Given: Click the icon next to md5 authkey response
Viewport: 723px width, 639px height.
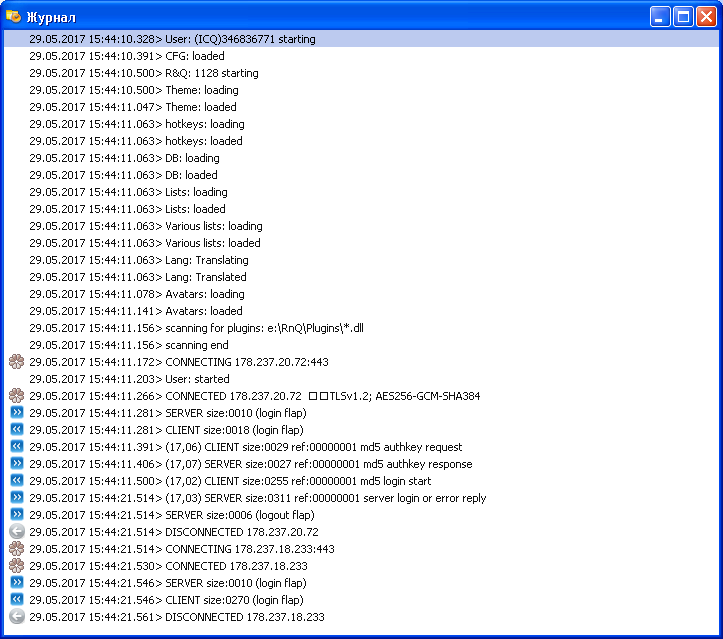Looking at the screenshot, I should [x=15, y=464].
